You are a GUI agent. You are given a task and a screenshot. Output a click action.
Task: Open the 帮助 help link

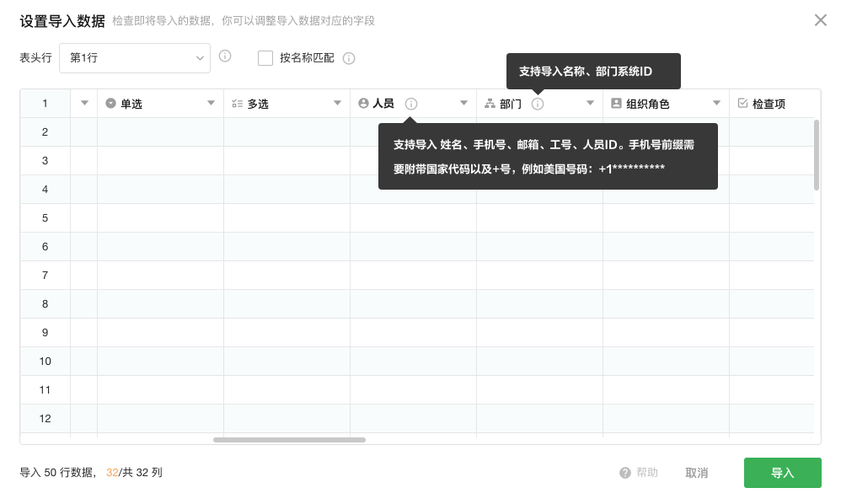639,473
